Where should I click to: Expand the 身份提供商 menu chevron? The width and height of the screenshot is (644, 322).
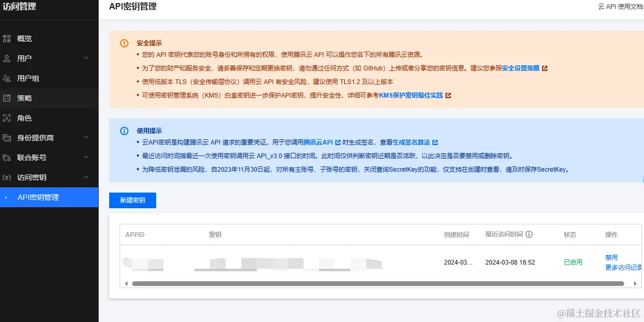[86, 138]
